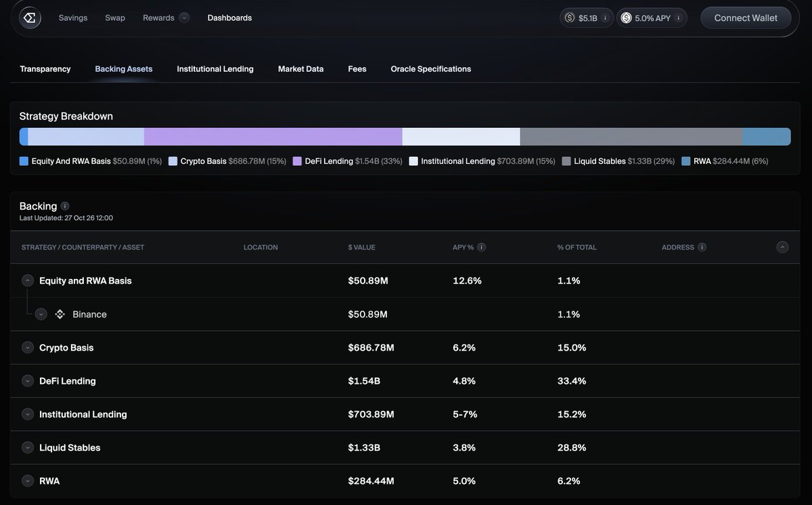Switch to the Oracle Specifications tab
The width and height of the screenshot is (812, 505).
(431, 69)
